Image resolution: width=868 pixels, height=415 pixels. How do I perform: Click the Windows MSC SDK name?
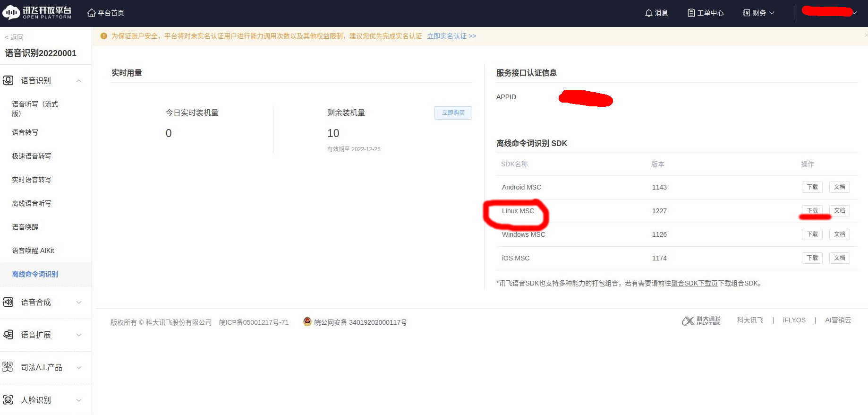pyautogui.click(x=523, y=234)
